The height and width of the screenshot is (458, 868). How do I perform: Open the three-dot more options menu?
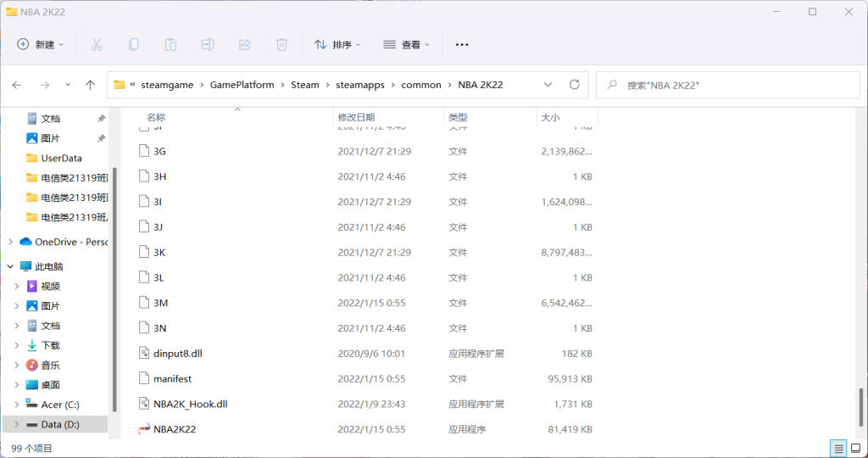tap(462, 45)
